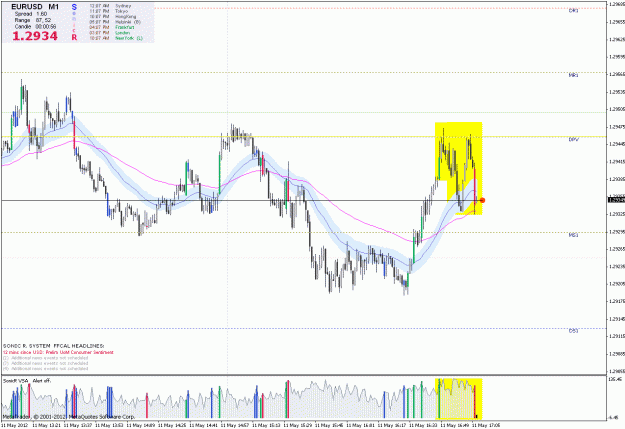Click the large red 1.2934 price
The width and height of the screenshot is (625, 429).
(x=35, y=36)
